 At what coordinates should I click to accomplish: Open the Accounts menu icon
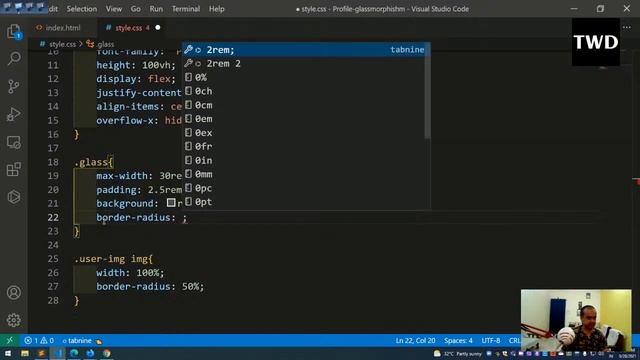click(13, 293)
